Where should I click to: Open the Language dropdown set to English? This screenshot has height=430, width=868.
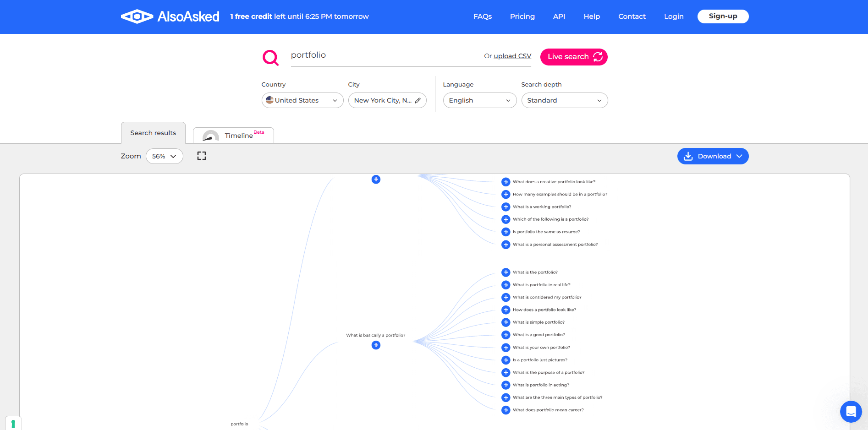[x=479, y=101]
